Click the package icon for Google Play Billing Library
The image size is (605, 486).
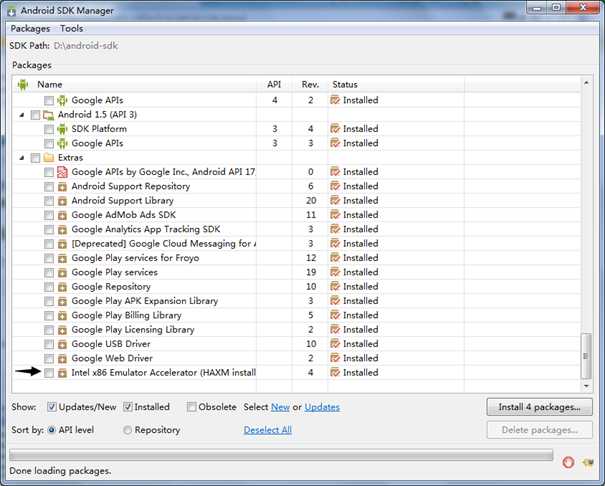[62, 316]
